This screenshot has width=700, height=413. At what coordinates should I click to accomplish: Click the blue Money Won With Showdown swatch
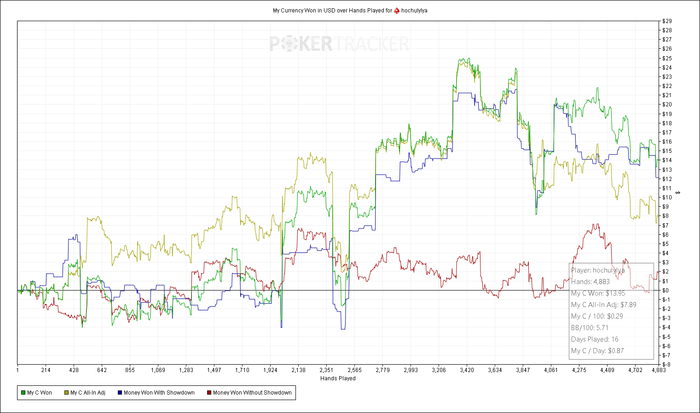(120, 393)
